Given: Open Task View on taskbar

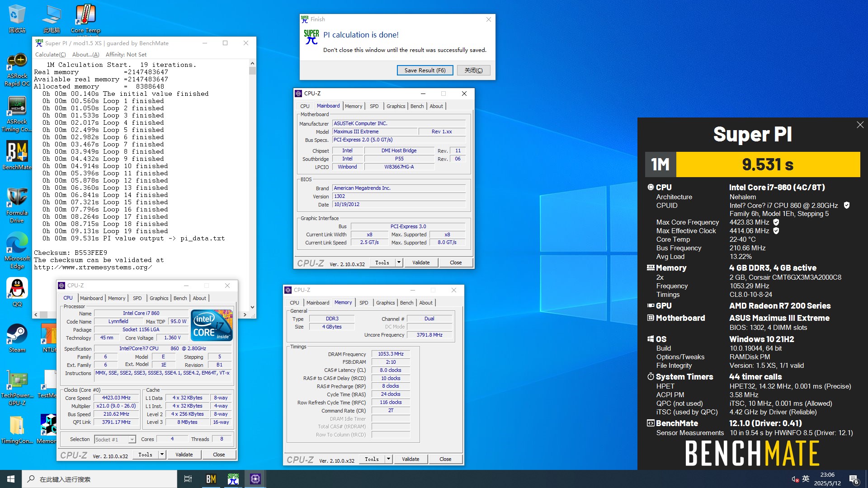Looking at the screenshot, I should click(x=188, y=479).
